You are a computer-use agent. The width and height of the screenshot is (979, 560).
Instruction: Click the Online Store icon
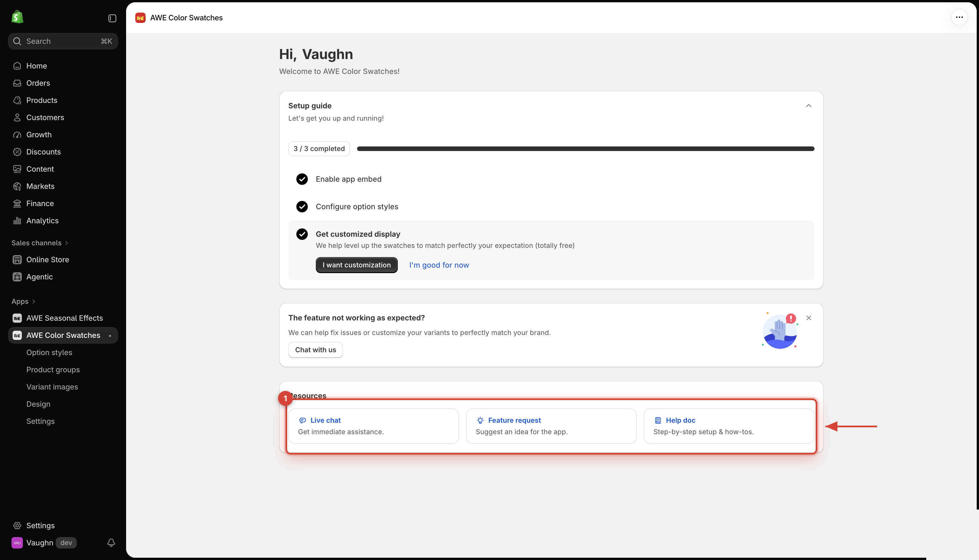point(17,260)
